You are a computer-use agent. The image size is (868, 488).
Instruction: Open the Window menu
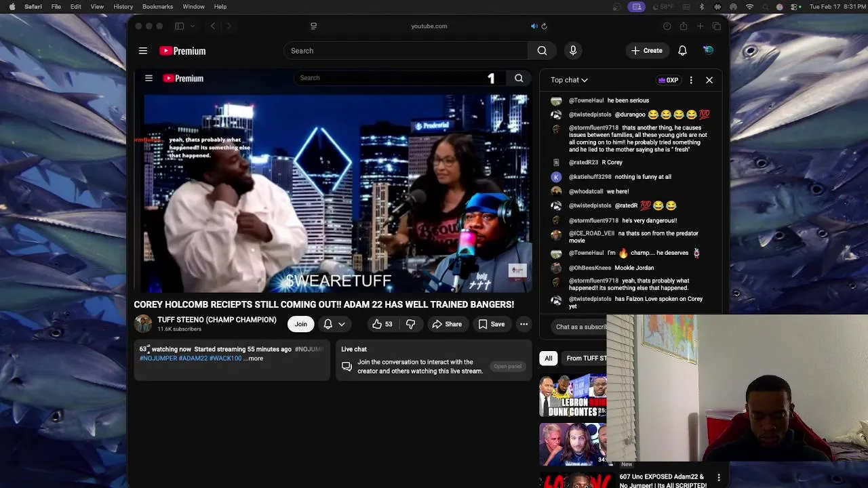[193, 7]
